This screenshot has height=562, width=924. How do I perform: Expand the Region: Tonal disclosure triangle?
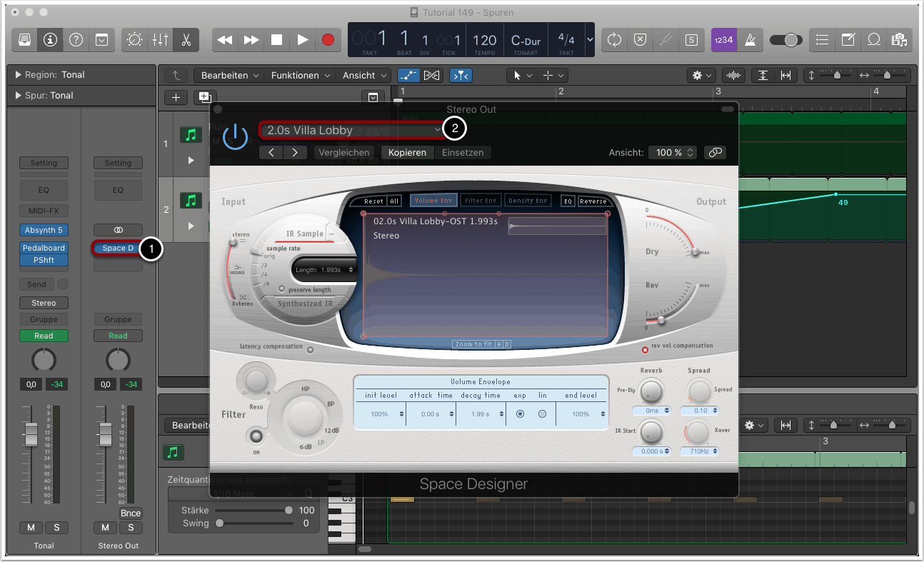tap(18, 74)
